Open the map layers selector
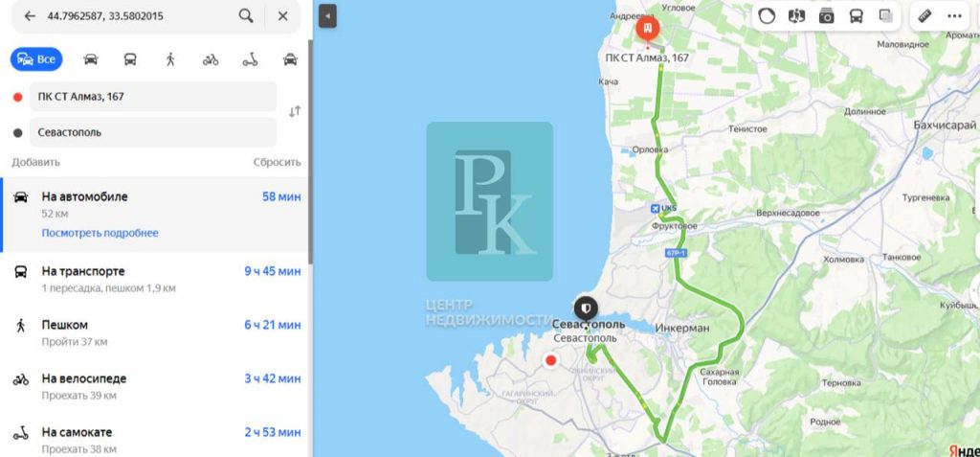The height and width of the screenshot is (457, 980). coord(885,16)
